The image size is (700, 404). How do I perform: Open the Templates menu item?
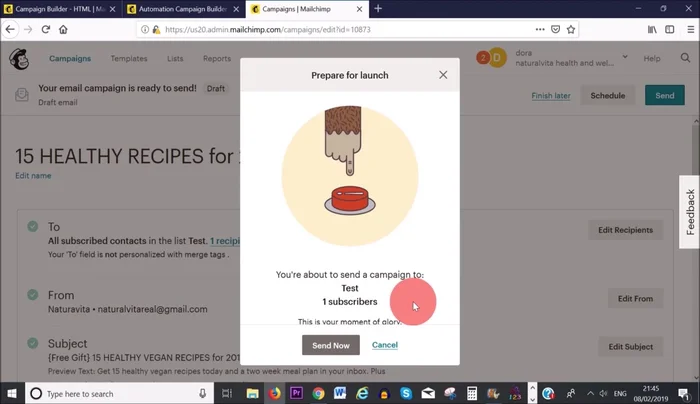pyautogui.click(x=129, y=59)
